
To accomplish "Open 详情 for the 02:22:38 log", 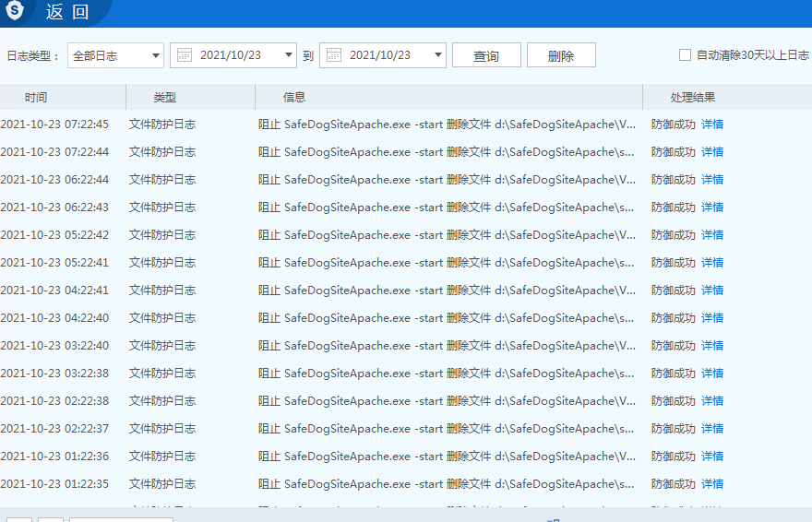I will 712,401.
